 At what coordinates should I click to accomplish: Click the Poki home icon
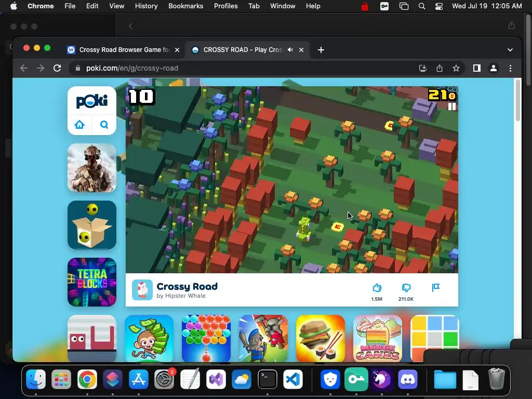(79, 125)
